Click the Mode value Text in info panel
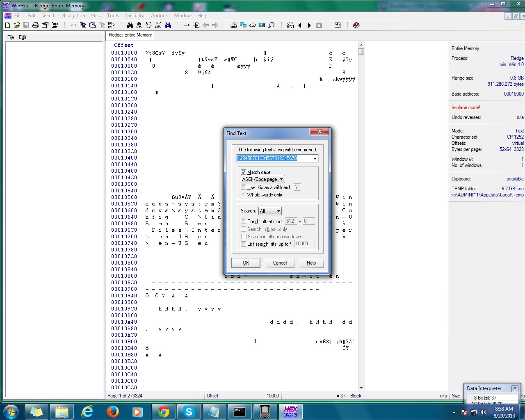 (x=519, y=131)
